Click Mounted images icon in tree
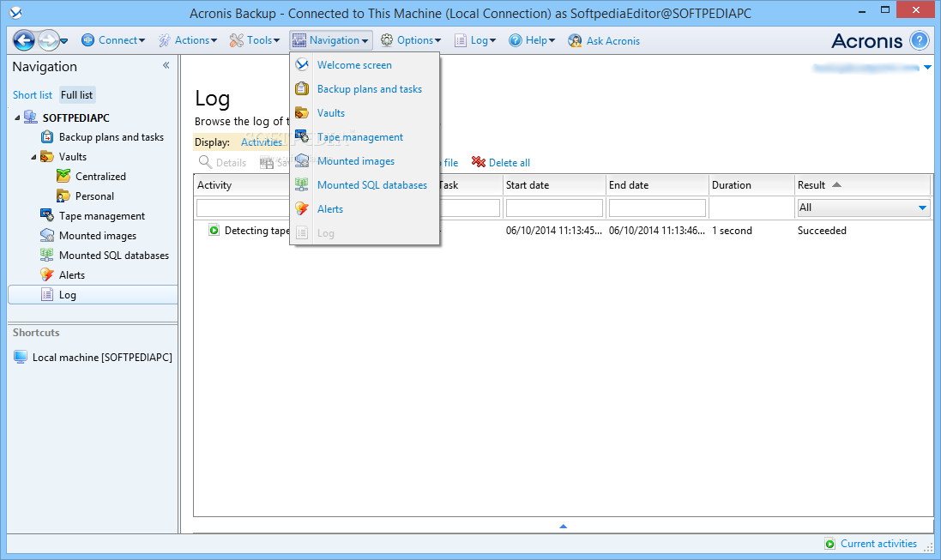 click(47, 235)
